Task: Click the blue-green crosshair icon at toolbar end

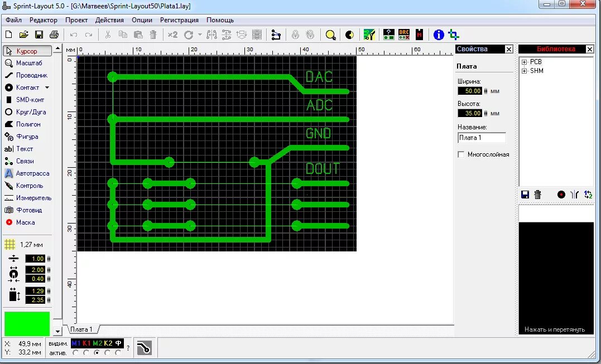Action: [x=454, y=35]
